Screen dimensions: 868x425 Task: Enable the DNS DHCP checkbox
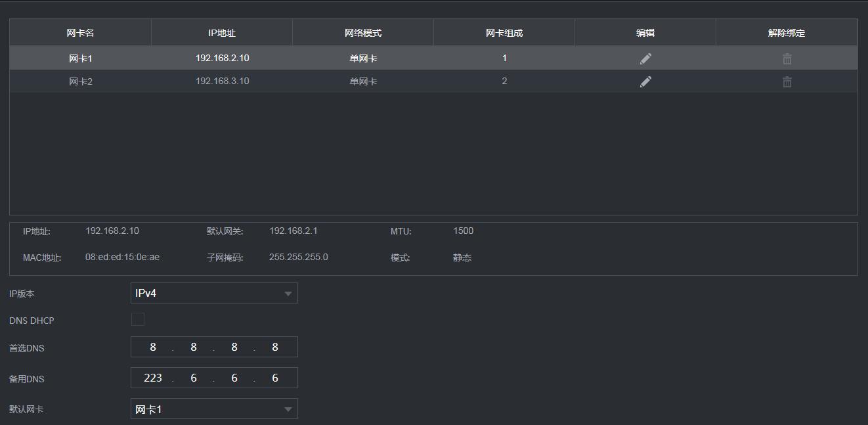pyautogui.click(x=137, y=320)
